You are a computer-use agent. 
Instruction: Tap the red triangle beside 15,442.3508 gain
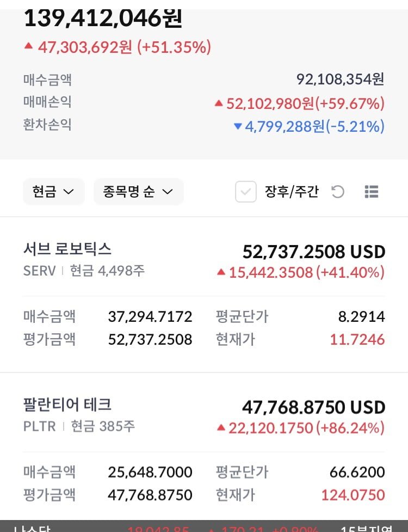pos(221,272)
